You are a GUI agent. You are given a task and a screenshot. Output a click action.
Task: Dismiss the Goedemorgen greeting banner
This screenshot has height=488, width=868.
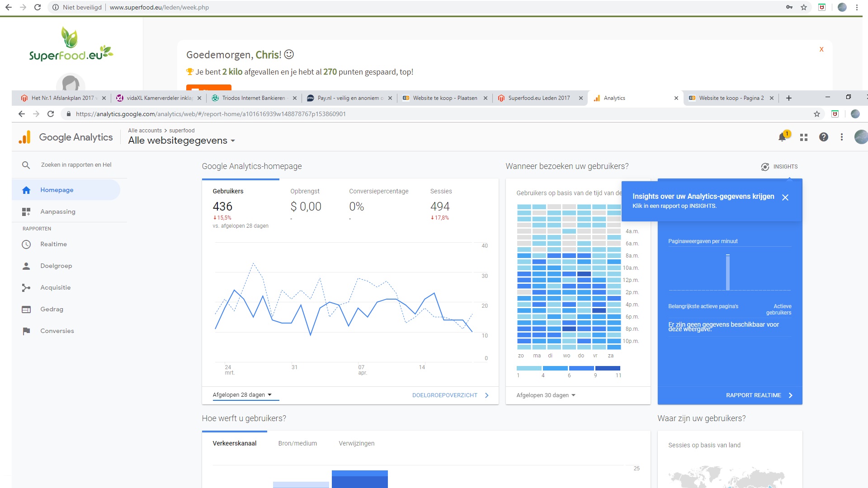point(821,49)
